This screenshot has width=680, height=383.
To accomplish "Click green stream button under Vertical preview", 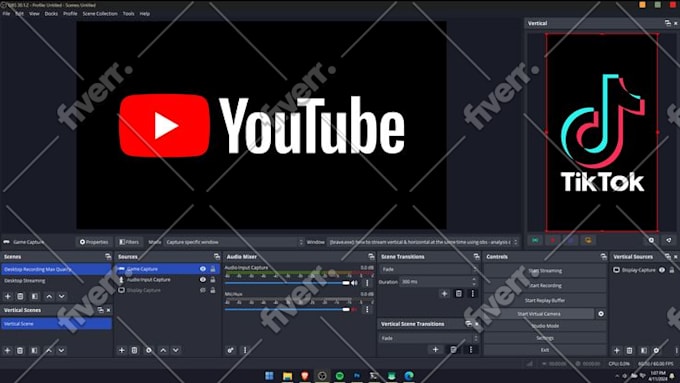I will pos(536,240).
